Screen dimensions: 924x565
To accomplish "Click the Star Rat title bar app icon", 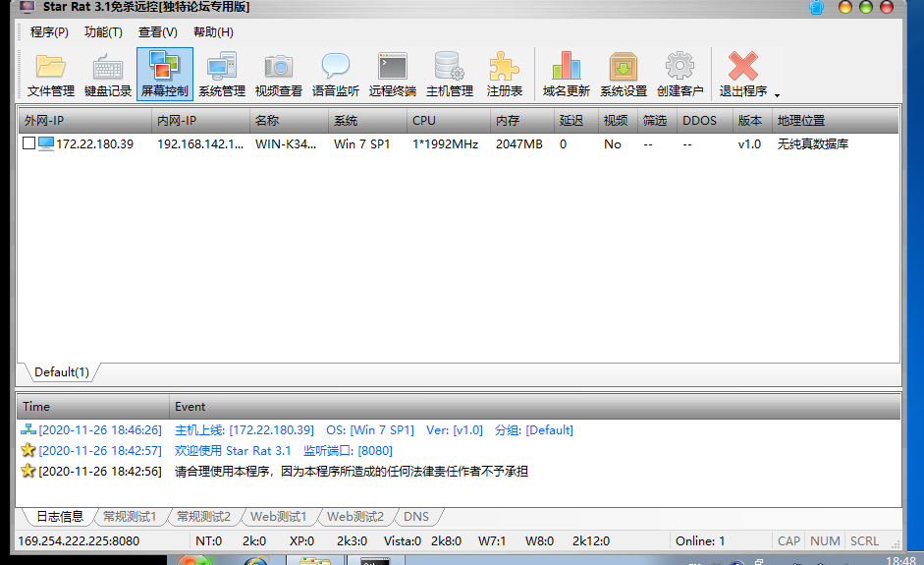I will click(27, 7).
